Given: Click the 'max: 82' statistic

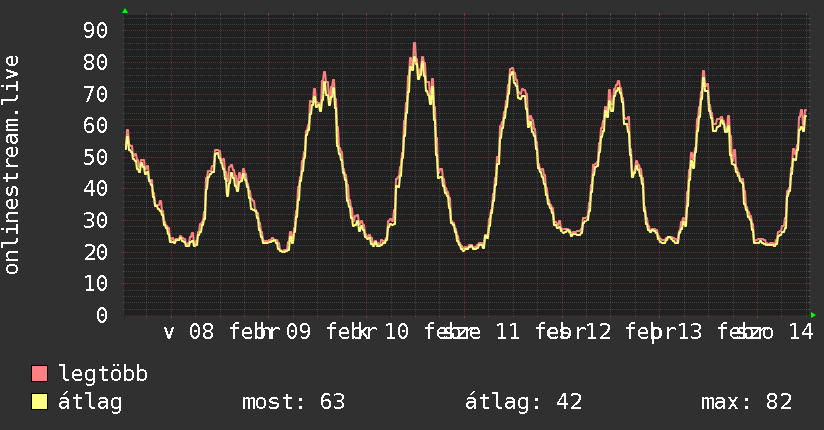Looking at the screenshot, I should click(x=746, y=402).
